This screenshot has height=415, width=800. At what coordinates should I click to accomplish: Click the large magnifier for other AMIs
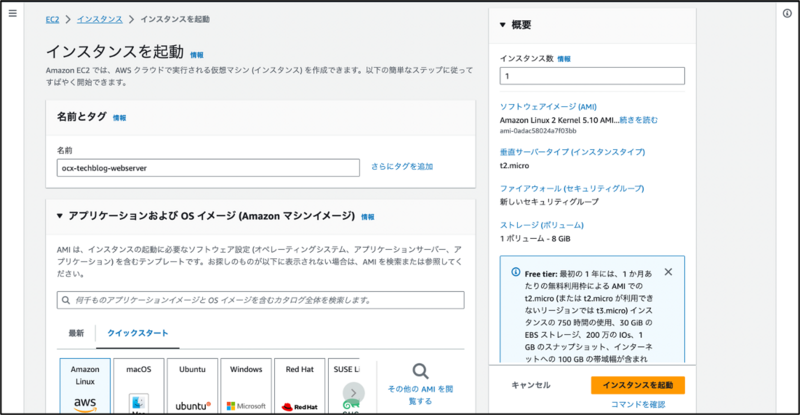420,371
